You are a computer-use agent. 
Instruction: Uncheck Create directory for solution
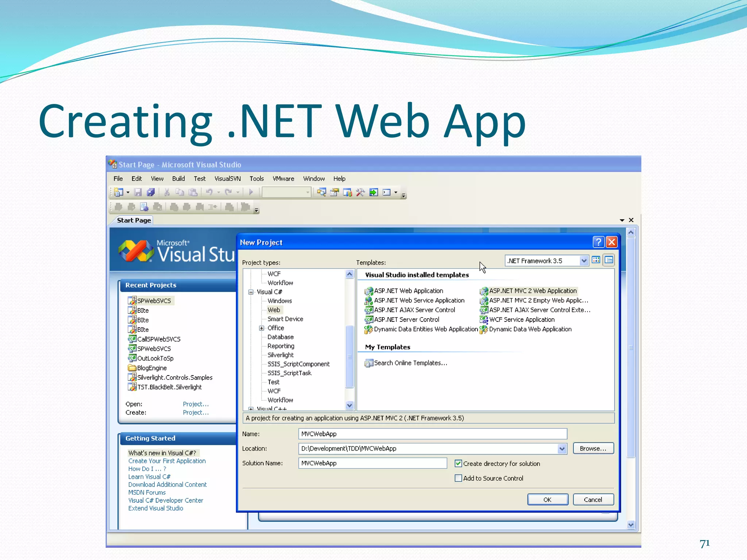coord(458,463)
